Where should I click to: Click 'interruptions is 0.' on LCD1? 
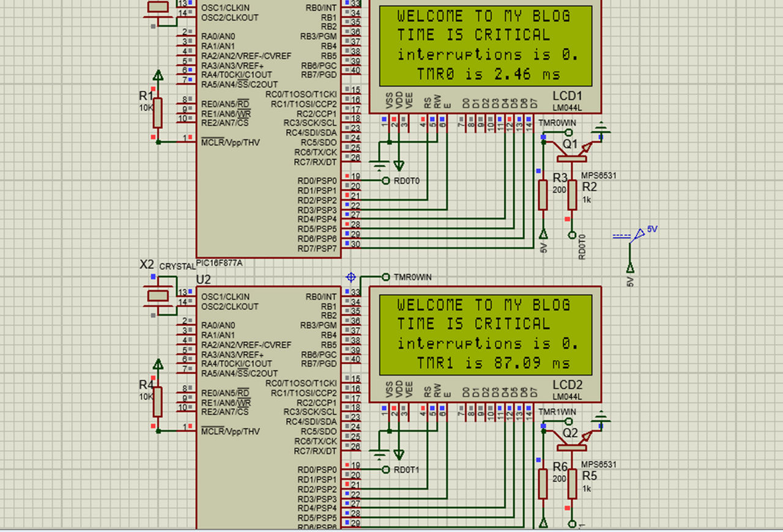pyautogui.click(x=488, y=55)
